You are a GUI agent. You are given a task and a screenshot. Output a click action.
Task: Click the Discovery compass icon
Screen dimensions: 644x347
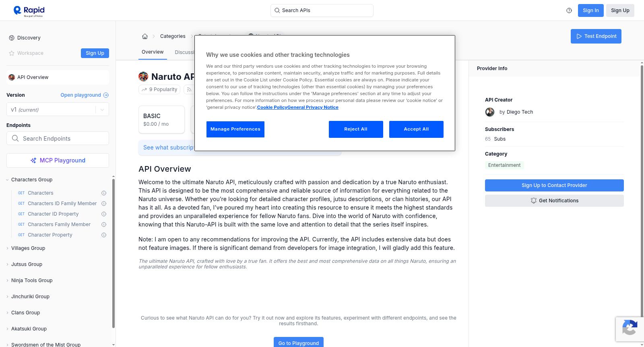pos(12,38)
